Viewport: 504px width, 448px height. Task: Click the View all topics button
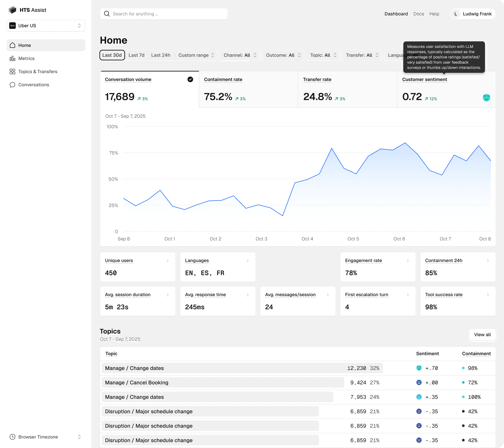point(482,334)
